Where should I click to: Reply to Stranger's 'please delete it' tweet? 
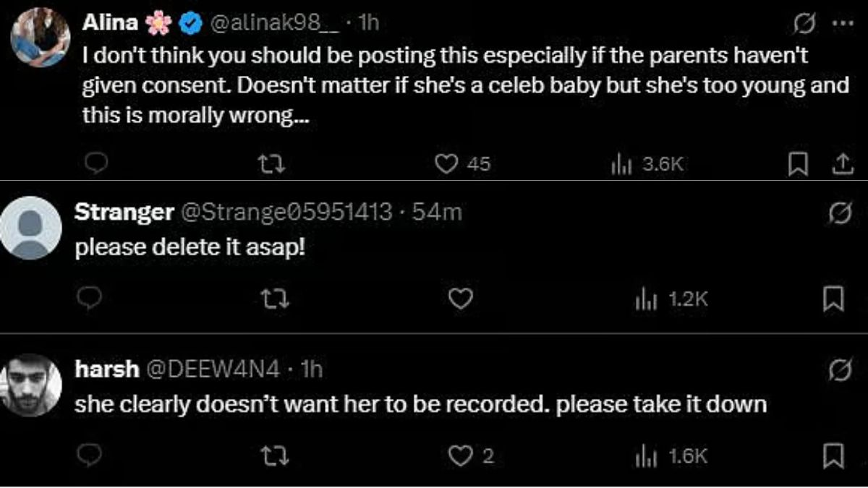(96, 299)
